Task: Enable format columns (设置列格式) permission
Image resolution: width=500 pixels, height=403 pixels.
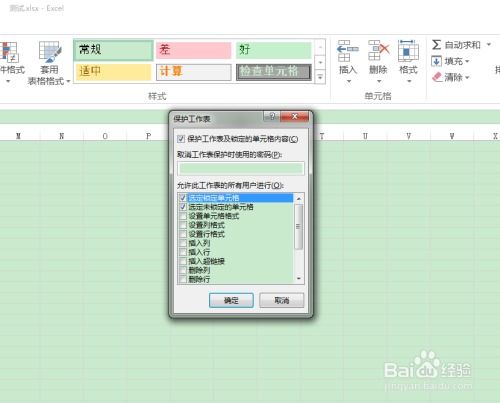Action: pyautogui.click(x=183, y=225)
